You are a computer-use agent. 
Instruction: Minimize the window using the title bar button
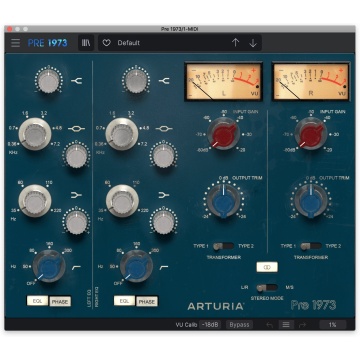17,29
